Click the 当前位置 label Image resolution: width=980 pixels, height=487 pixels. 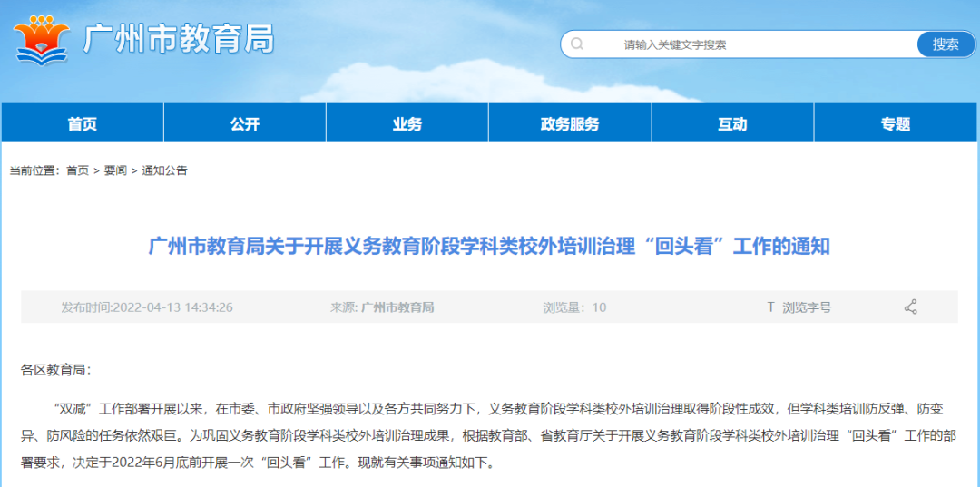[34, 170]
